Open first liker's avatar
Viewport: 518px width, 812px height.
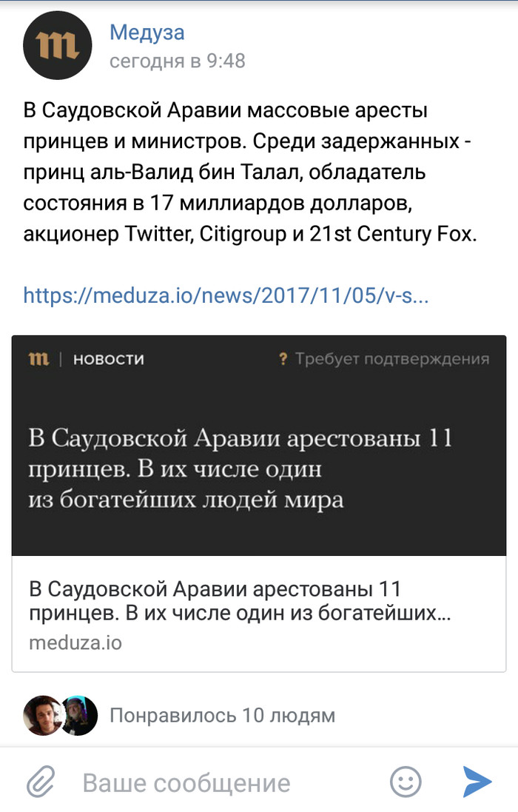pos(42,716)
